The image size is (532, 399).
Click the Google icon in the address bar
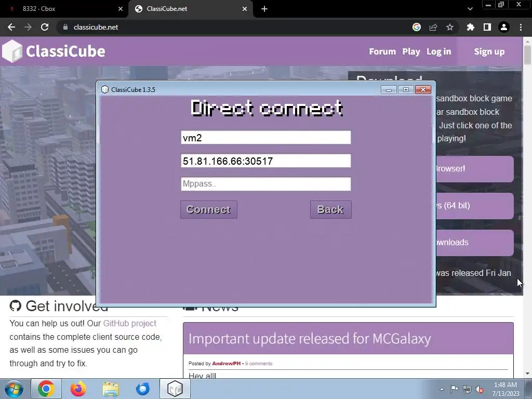[417, 27]
